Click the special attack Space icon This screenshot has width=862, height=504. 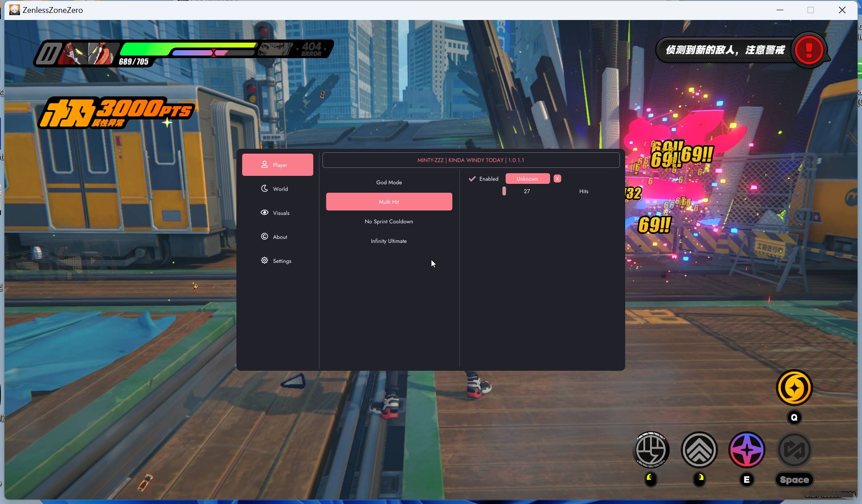pos(793,449)
